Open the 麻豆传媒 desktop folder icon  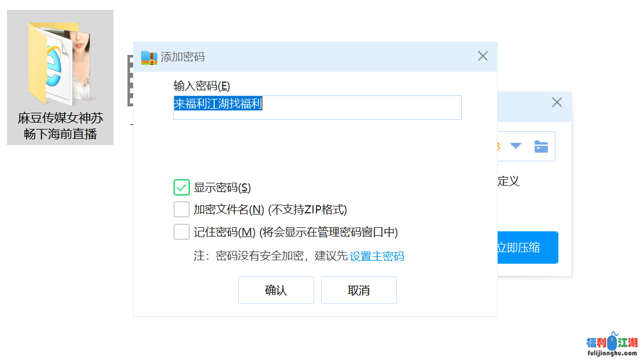point(60,64)
